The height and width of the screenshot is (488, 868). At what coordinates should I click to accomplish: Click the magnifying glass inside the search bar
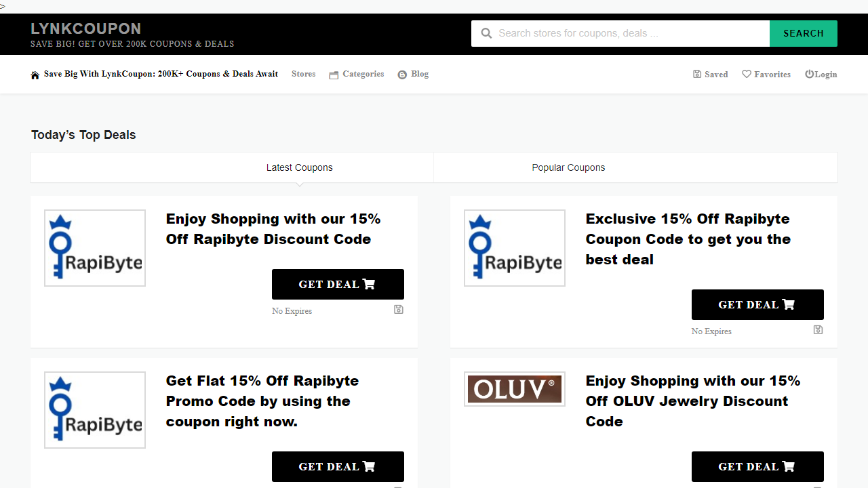486,33
